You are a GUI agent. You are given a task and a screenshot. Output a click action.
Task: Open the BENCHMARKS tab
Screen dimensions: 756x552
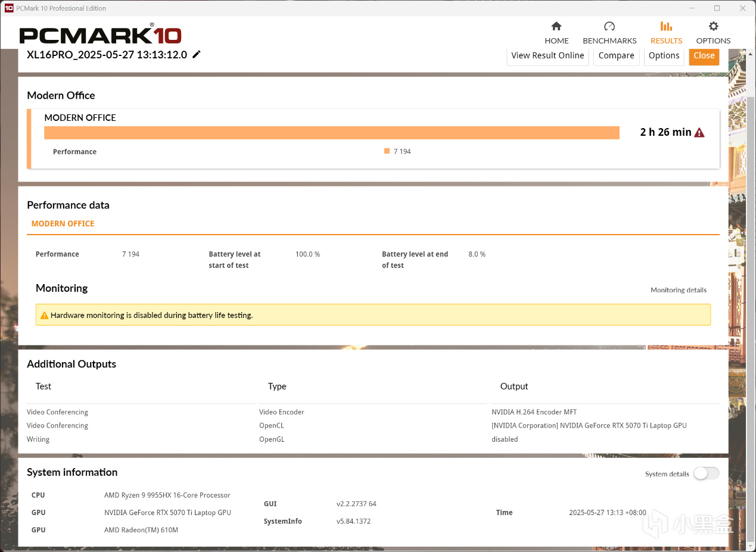[609, 33]
